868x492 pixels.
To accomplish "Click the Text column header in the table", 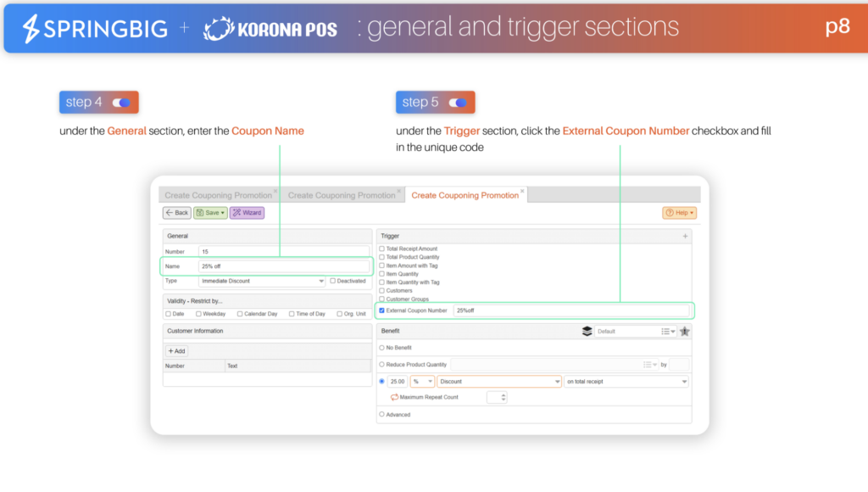I will point(298,366).
